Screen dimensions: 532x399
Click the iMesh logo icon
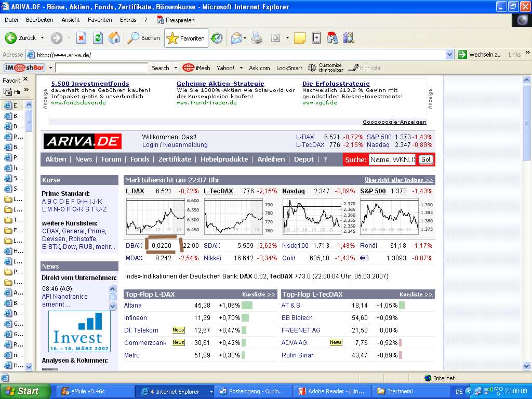(x=188, y=68)
